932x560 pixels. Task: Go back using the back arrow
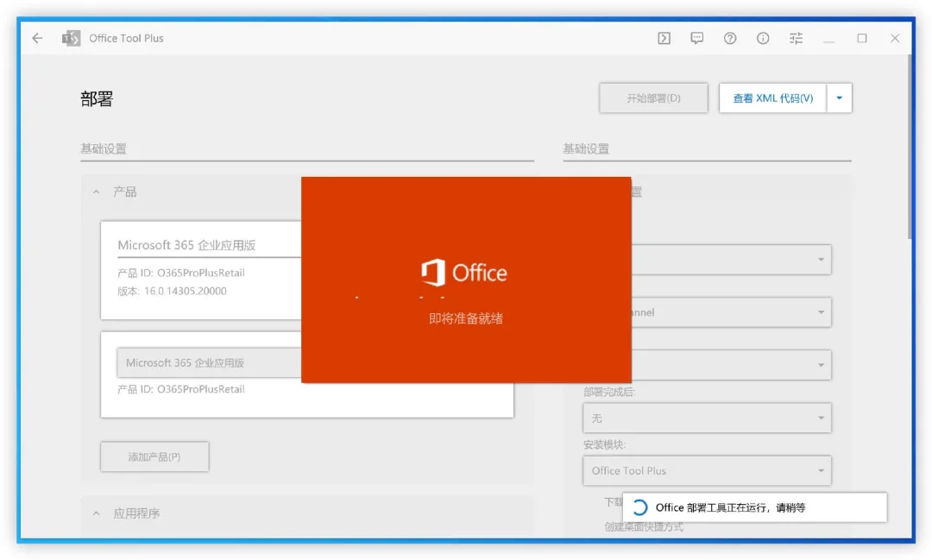37,38
